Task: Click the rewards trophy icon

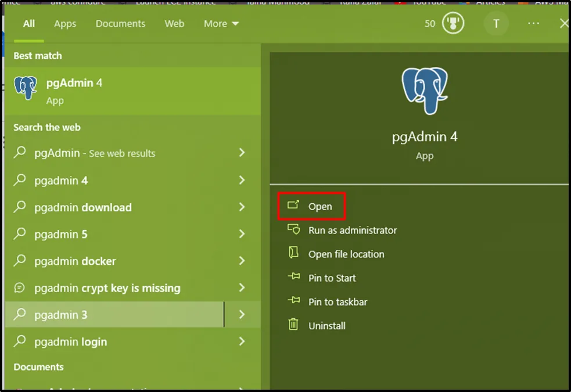Action: click(453, 24)
